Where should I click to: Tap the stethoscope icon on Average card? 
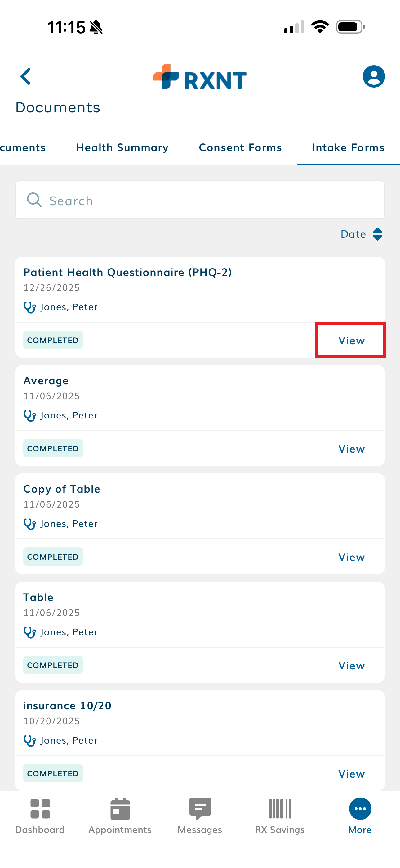click(30, 415)
